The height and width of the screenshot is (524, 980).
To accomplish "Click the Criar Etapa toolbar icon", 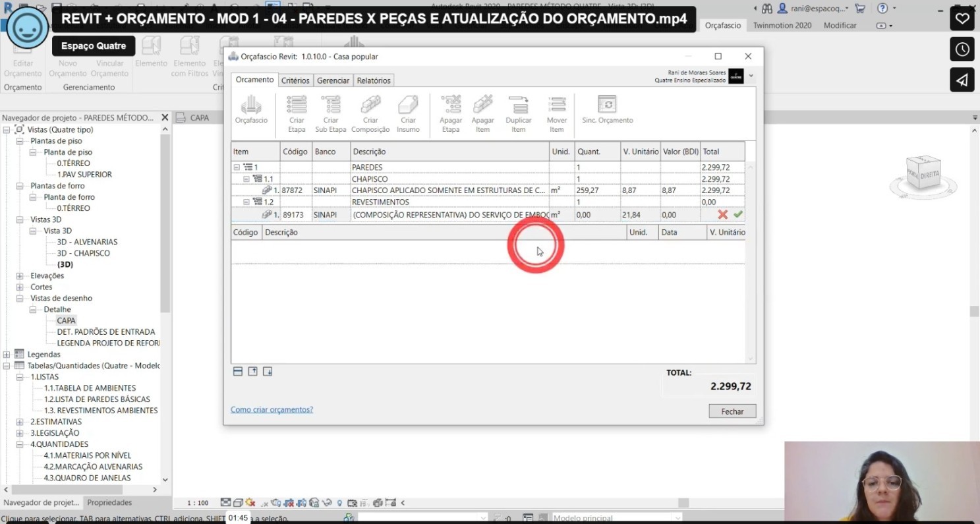I will coord(297,106).
